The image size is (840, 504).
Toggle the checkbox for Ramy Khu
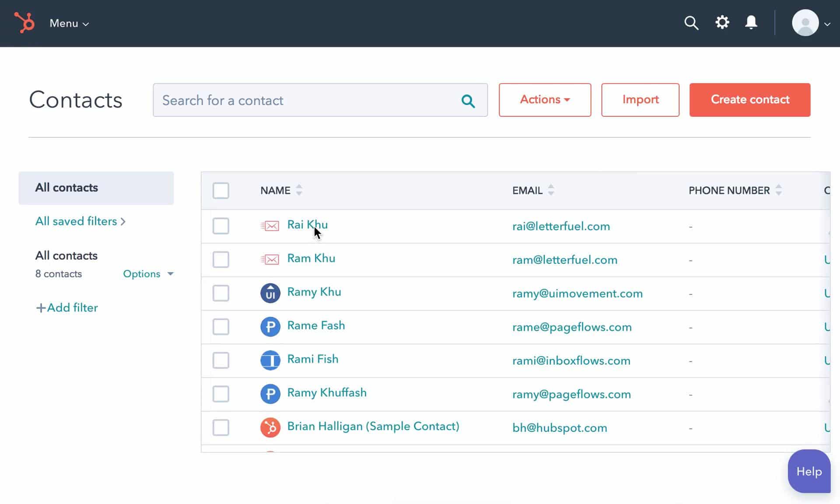[221, 293]
